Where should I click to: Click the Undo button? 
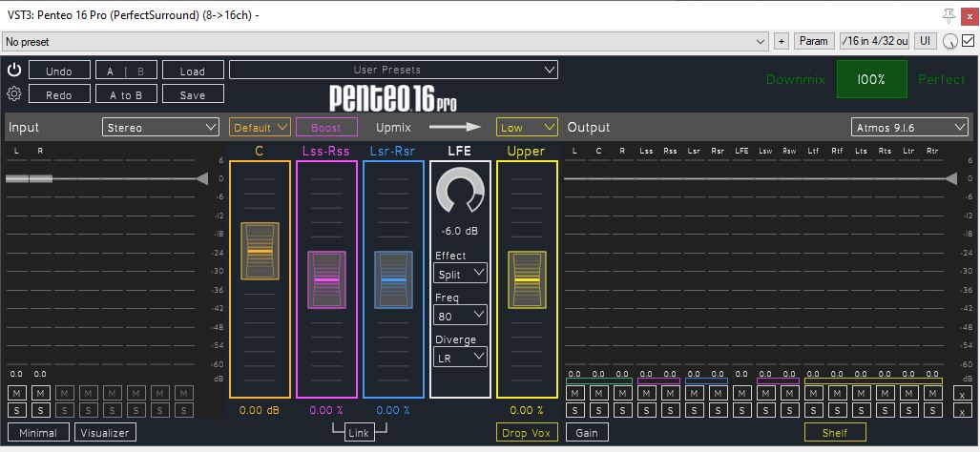59,71
